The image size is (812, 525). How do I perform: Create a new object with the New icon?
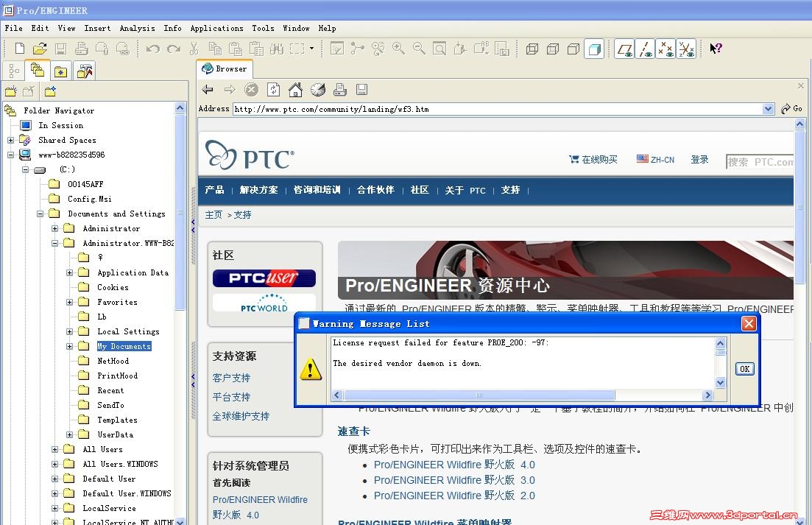pyautogui.click(x=20, y=49)
